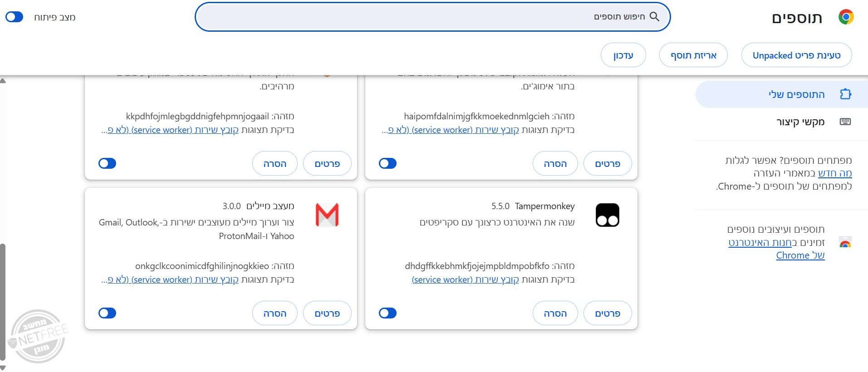Open Tampermonkey details button
Viewport: 868px width, 372px height.
tap(608, 313)
